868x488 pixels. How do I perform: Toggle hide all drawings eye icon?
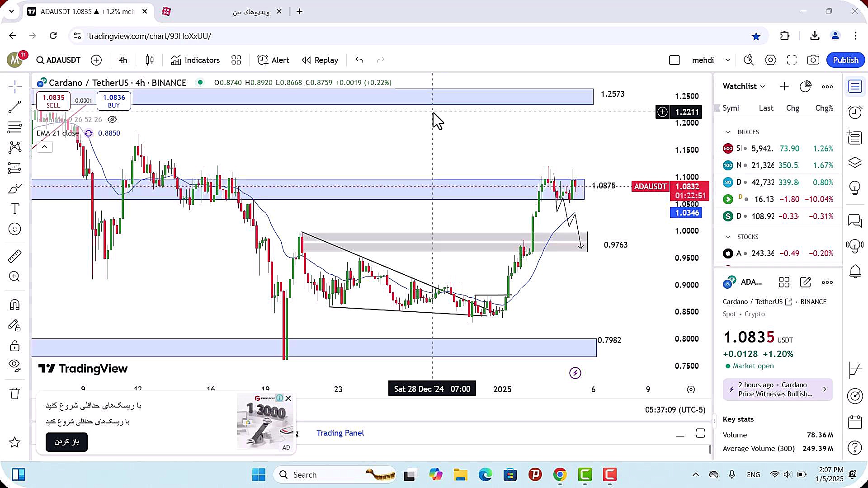(15, 365)
